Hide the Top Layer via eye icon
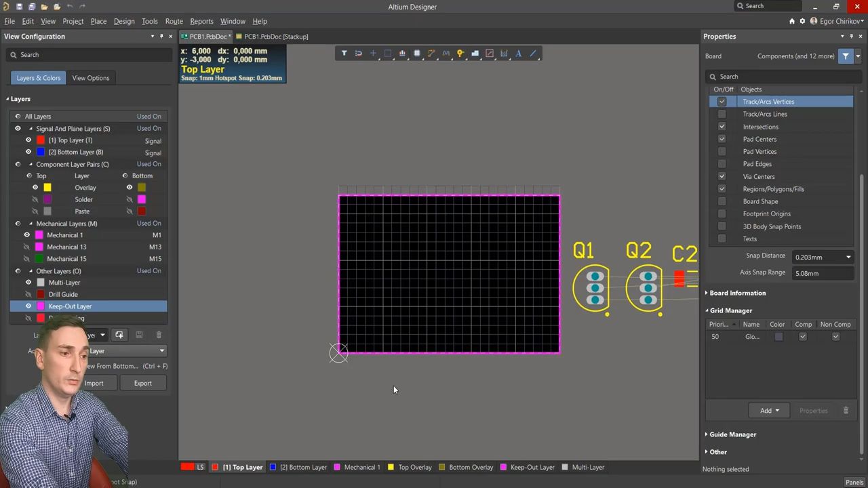The image size is (868, 488). 28,140
